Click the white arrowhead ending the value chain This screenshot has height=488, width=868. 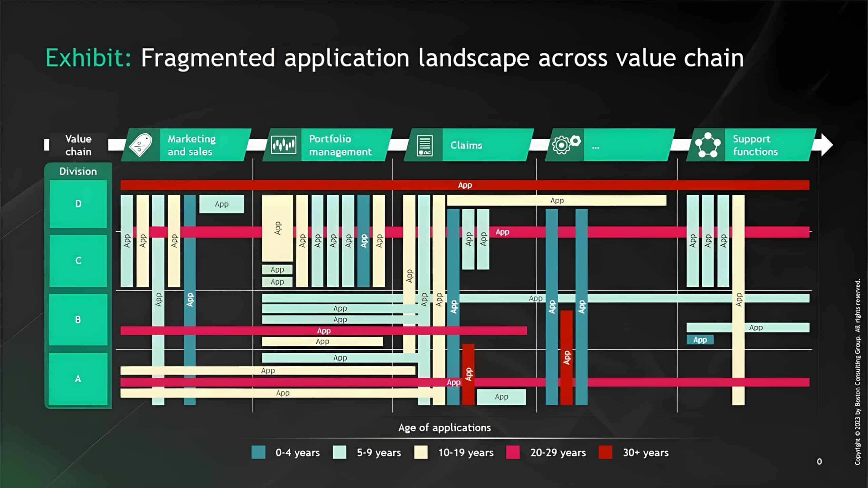827,145
